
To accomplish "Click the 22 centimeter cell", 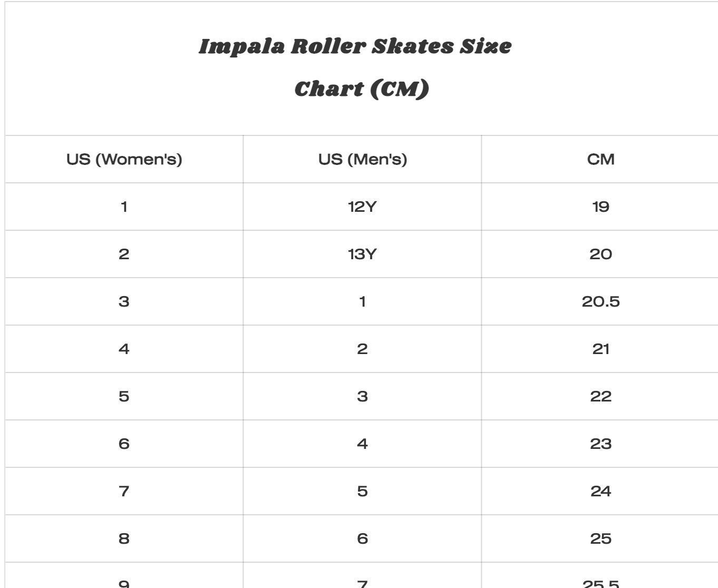I will pyautogui.click(x=600, y=396).
